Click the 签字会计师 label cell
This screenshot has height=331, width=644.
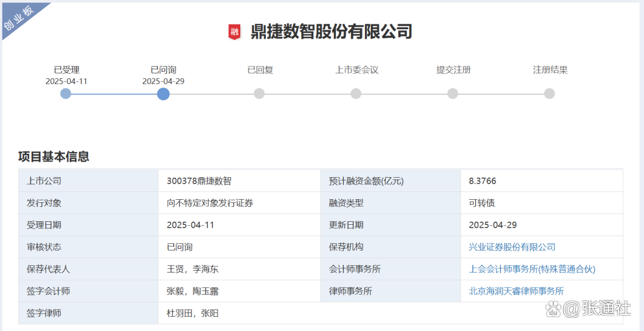click(x=88, y=292)
